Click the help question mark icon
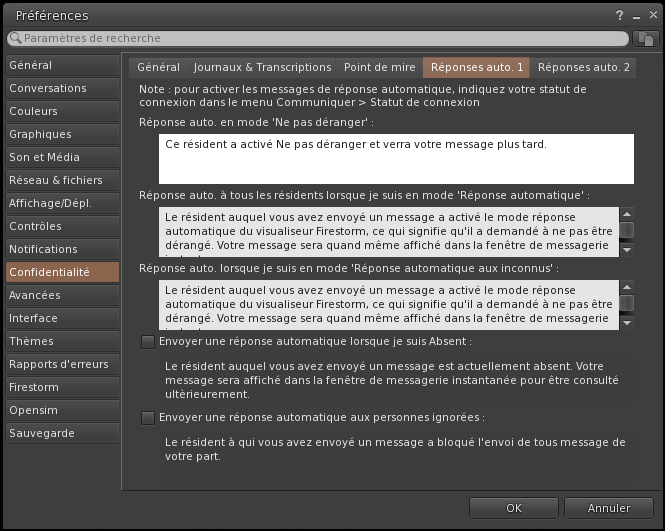 click(621, 16)
